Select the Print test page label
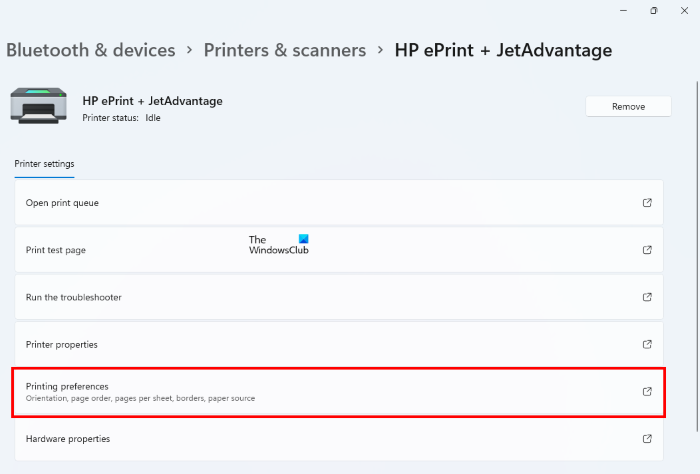The image size is (700, 474). coord(56,250)
